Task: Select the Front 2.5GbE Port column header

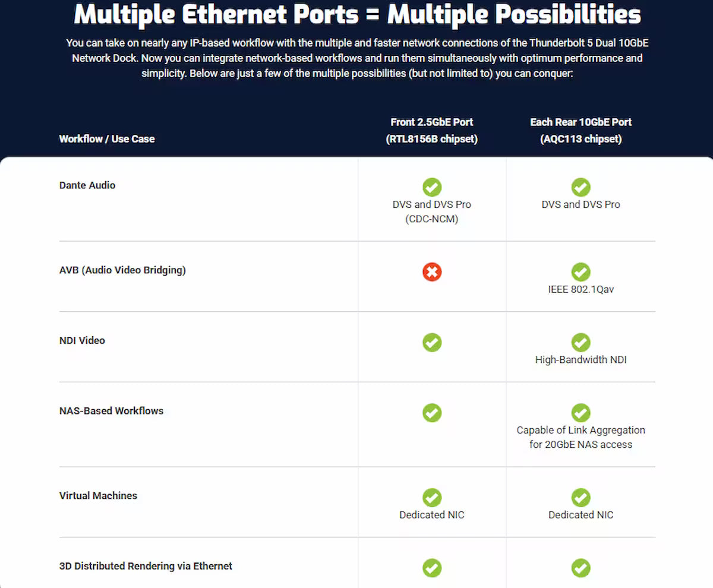Action: point(432,130)
